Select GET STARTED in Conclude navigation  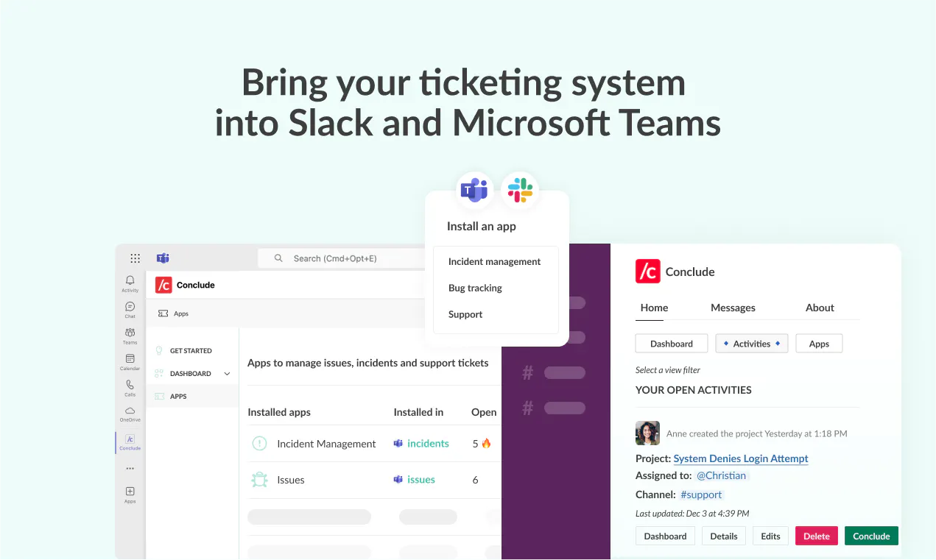click(x=191, y=351)
